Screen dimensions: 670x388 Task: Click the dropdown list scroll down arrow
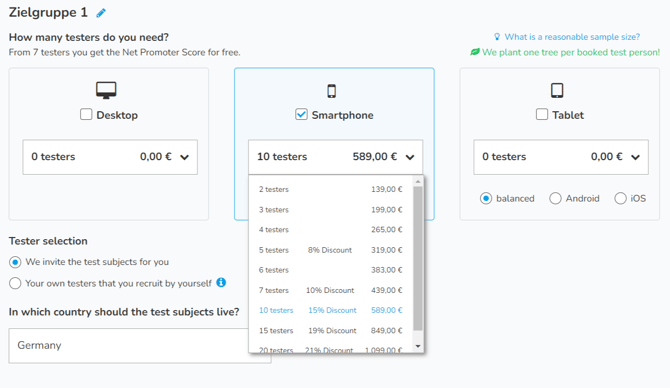coord(418,346)
